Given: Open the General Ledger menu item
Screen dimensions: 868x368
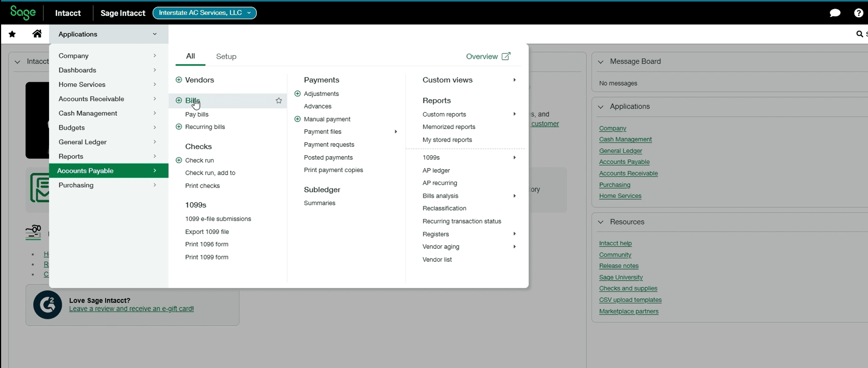Looking at the screenshot, I should click(109, 142).
